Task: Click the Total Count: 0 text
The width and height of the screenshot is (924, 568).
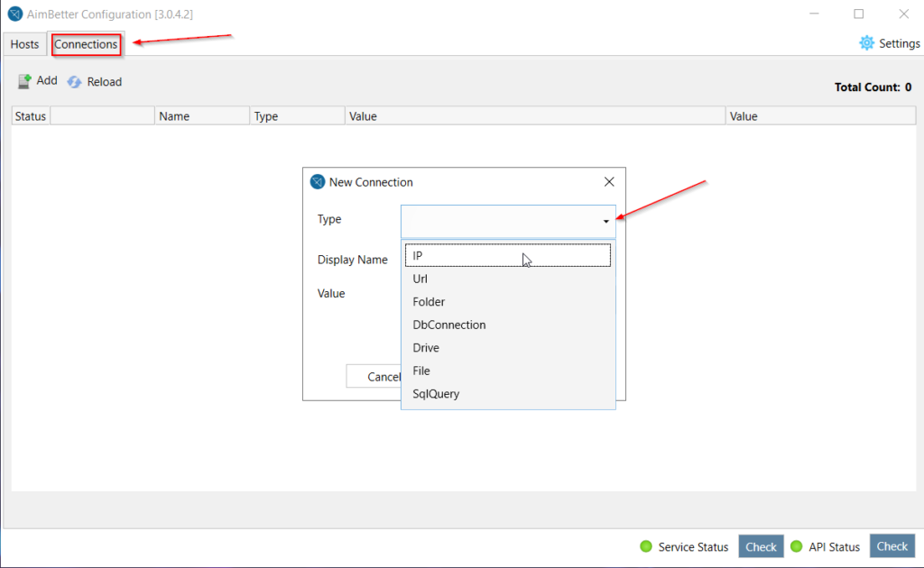Action: click(873, 87)
